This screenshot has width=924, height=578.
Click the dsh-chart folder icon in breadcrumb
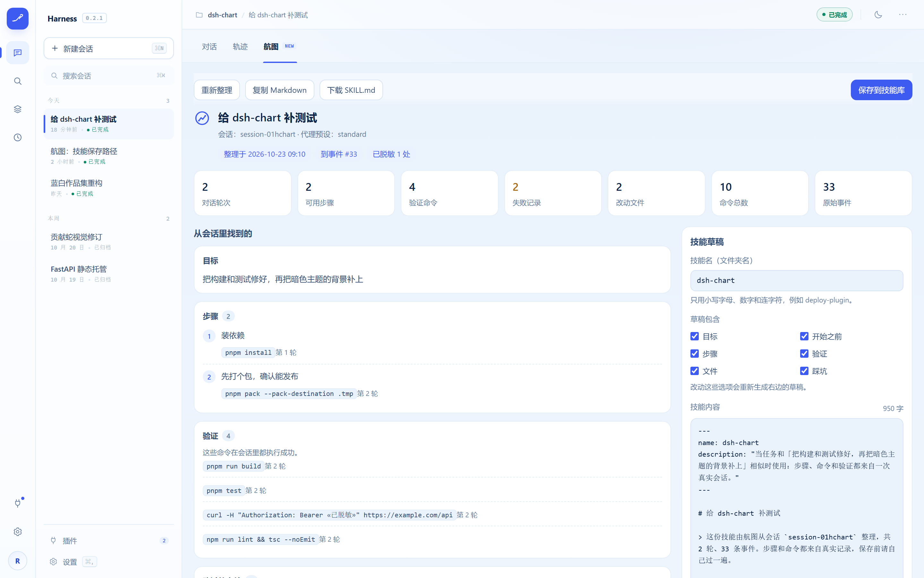[199, 15]
